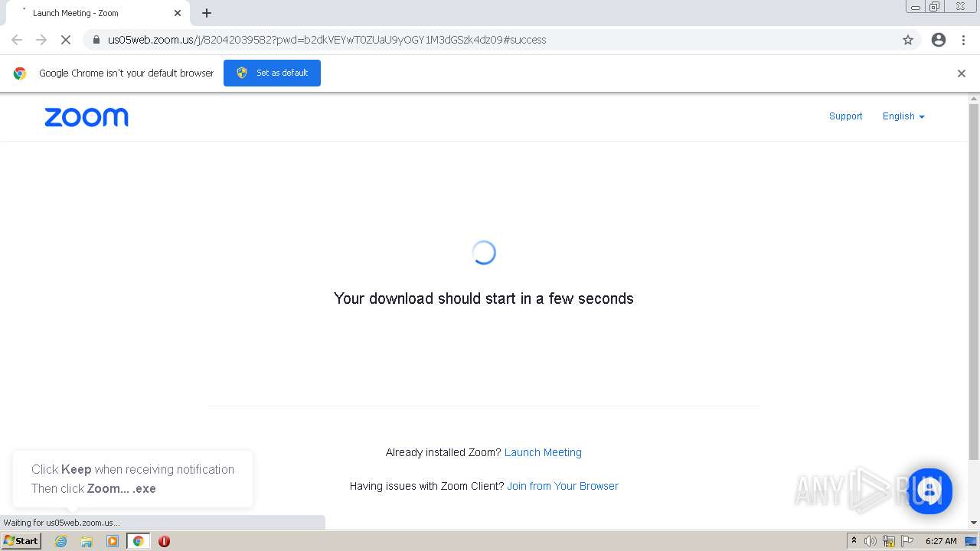Image resolution: width=980 pixels, height=551 pixels.
Task: Click the Chrome taskbar icon
Action: coord(138,541)
